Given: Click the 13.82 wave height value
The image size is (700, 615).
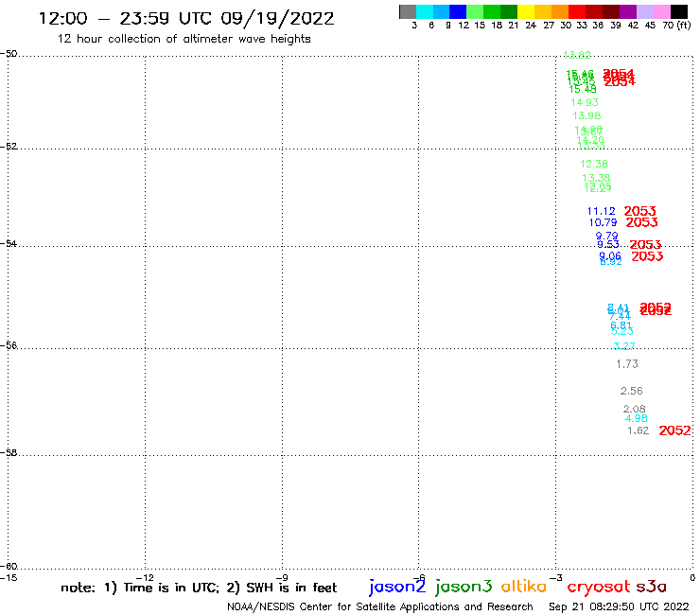Looking at the screenshot, I should (577, 55).
